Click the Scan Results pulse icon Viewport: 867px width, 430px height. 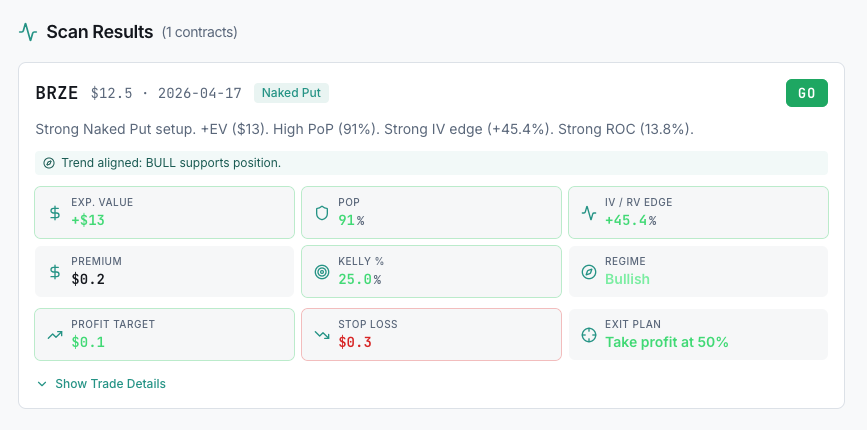coord(28,32)
